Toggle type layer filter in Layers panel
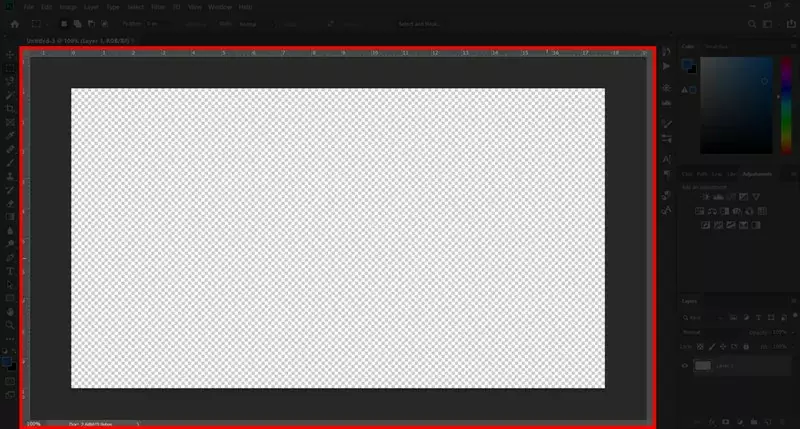Viewport: 800px width, 429px height. point(759,318)
